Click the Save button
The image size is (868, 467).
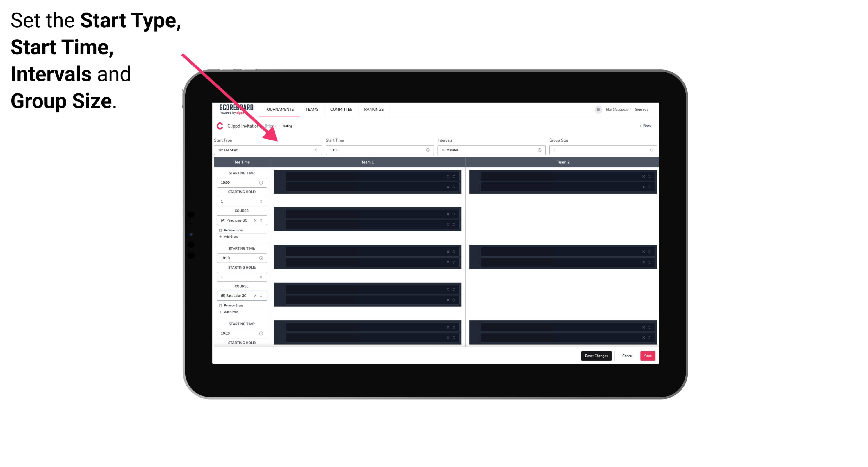tap(648, 356)
